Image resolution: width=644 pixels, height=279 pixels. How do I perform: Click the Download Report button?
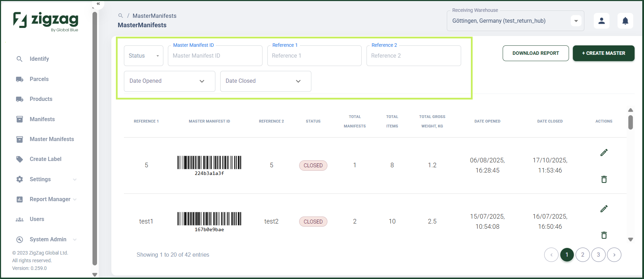[535, 53]
